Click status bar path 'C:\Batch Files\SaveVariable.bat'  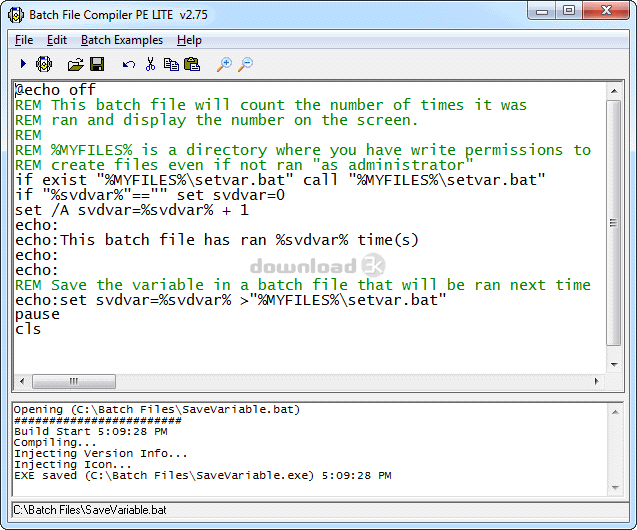pos(90,510)
